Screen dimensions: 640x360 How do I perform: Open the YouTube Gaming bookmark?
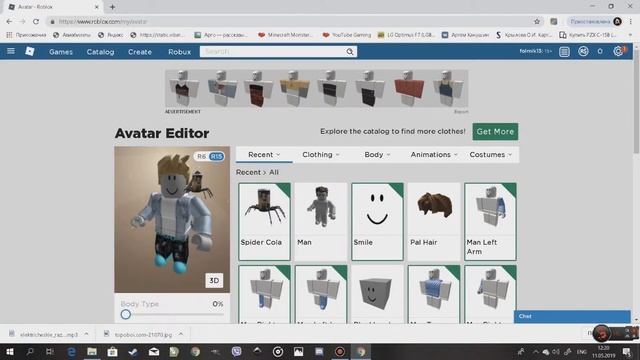pos(347,35)
